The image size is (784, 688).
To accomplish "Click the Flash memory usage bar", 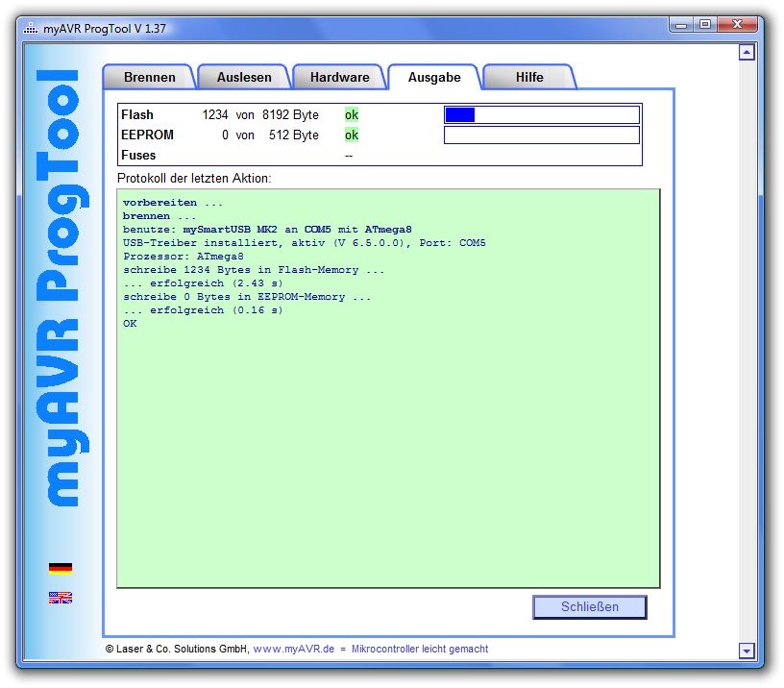I will (x=541, y=115).
